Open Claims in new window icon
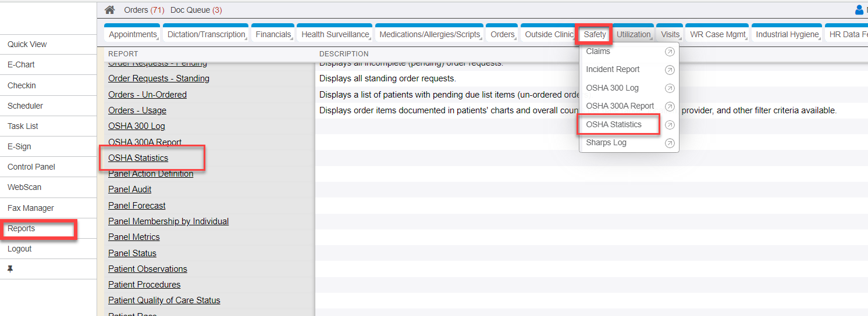Image resolution: width=868 pixels, height=316 pixels. coord(670,52)
